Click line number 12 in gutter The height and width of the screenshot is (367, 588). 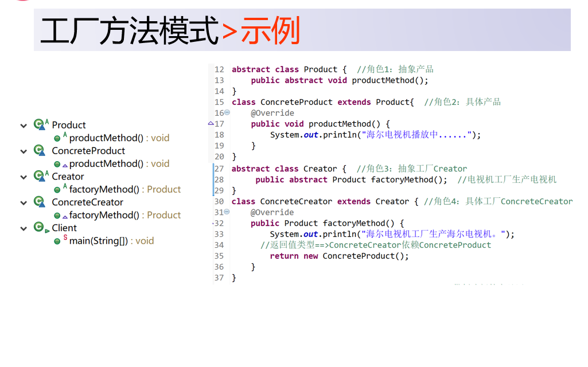tap(219, 69)
